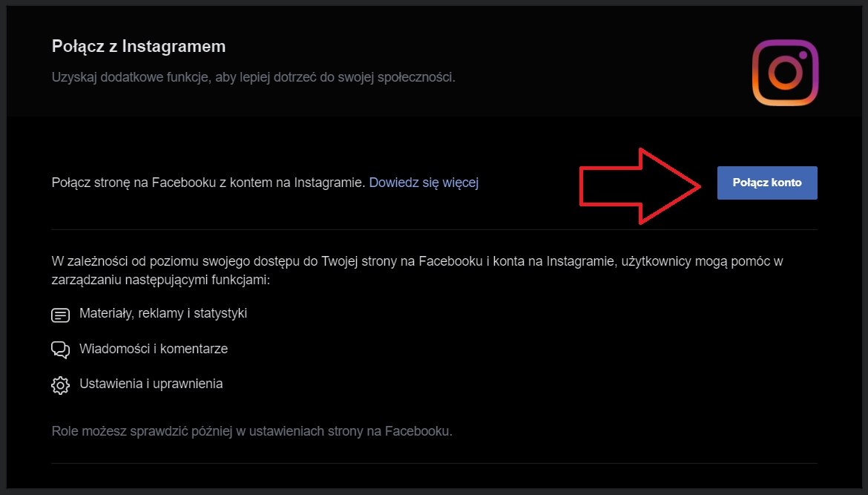
Task: Open the Dowiedz się więcej link
Action: (424, 183)
